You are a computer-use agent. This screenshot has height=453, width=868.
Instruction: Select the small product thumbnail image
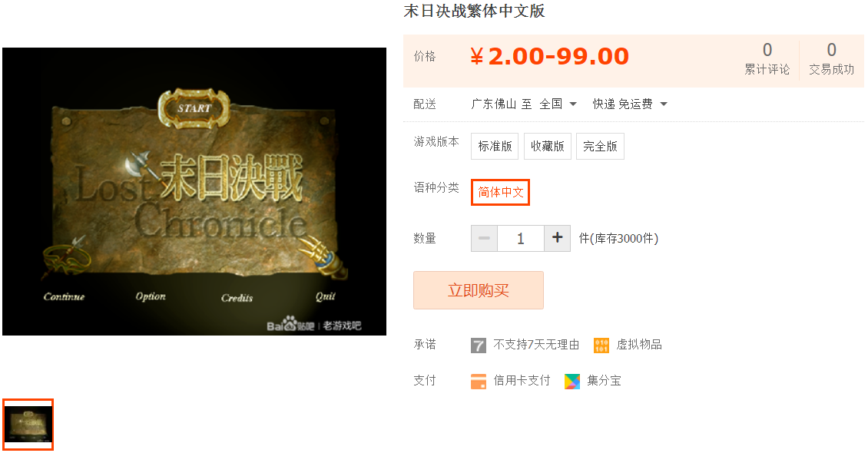(x=28, y=425)
